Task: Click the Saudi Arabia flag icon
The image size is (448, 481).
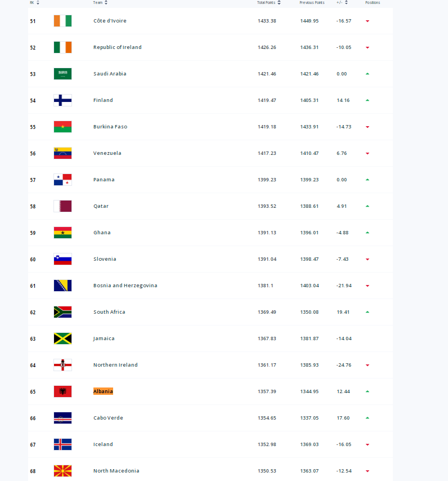Action: (62, 74)
